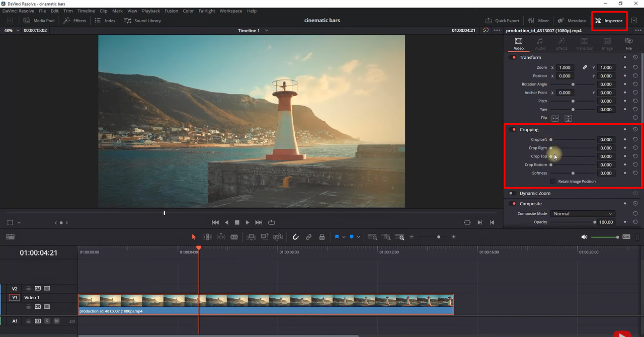
Task: Enable the Dynamic Zoom toggle
Action: [x=513, y=193]
